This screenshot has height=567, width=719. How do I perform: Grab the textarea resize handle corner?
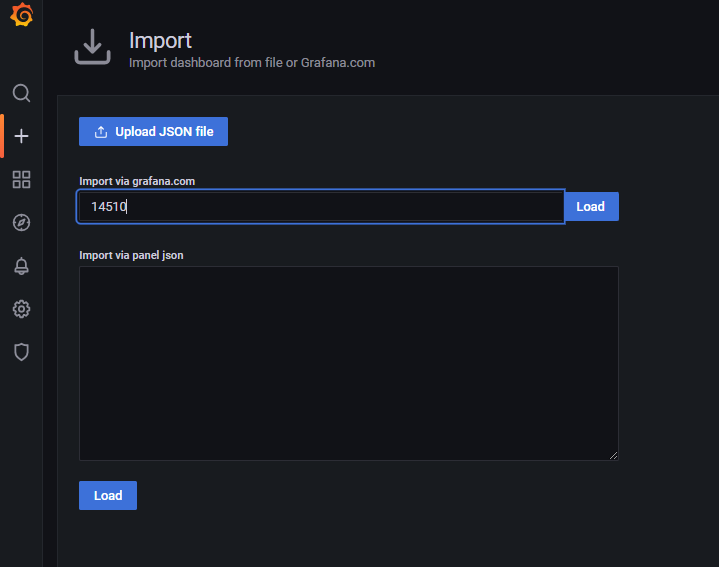[x=614, y=455]
